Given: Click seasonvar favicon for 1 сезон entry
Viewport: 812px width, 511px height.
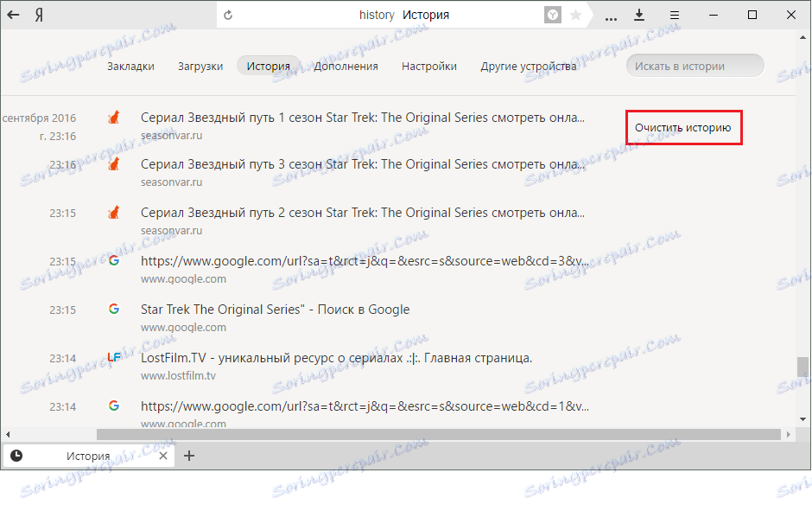Looking at the screenshot, I should (114, 117).
